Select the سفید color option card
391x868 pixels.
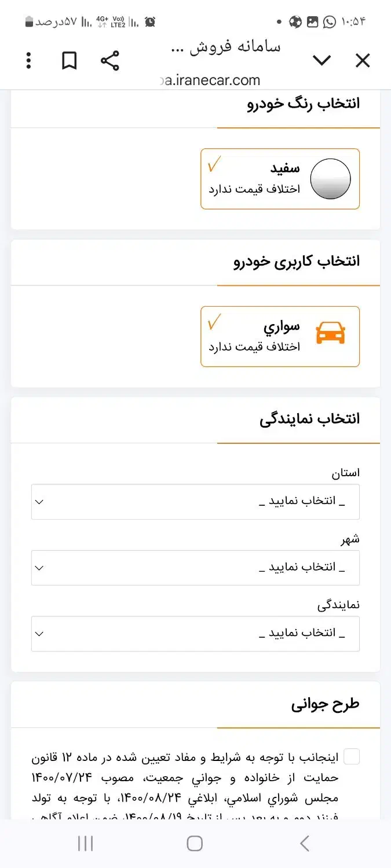coord(280,179)
